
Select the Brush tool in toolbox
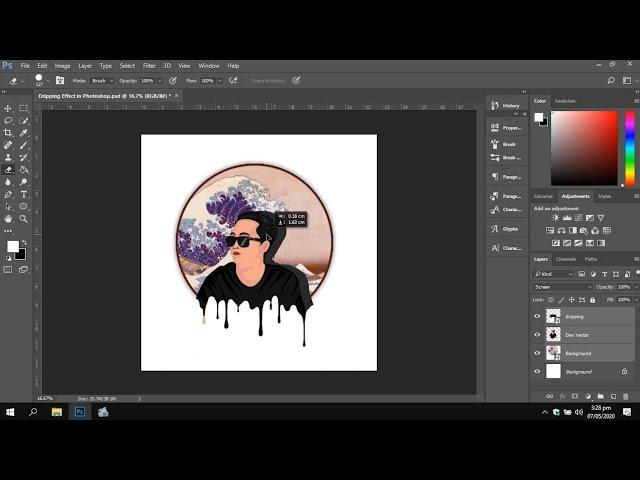[23, 145]
